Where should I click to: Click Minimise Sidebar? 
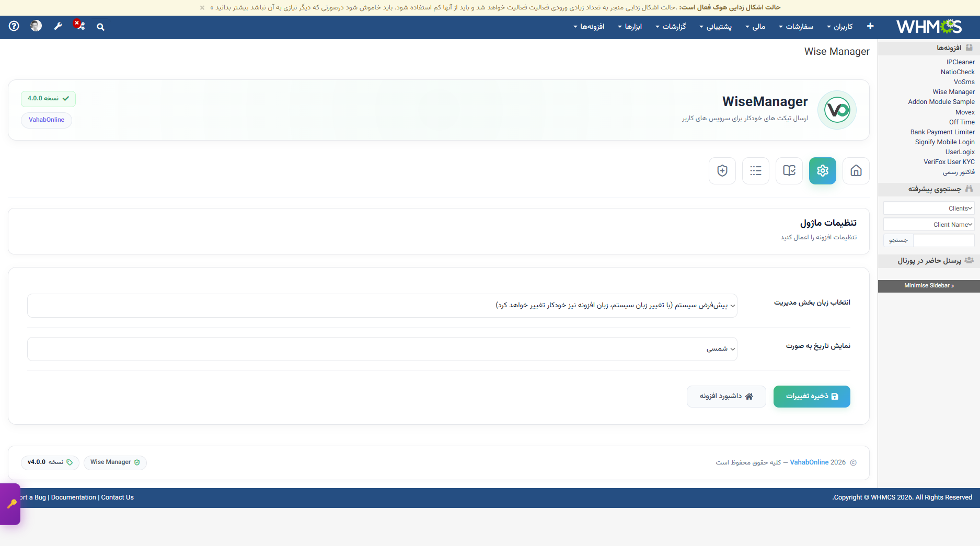pyautogui.click(x=929, y=286)
